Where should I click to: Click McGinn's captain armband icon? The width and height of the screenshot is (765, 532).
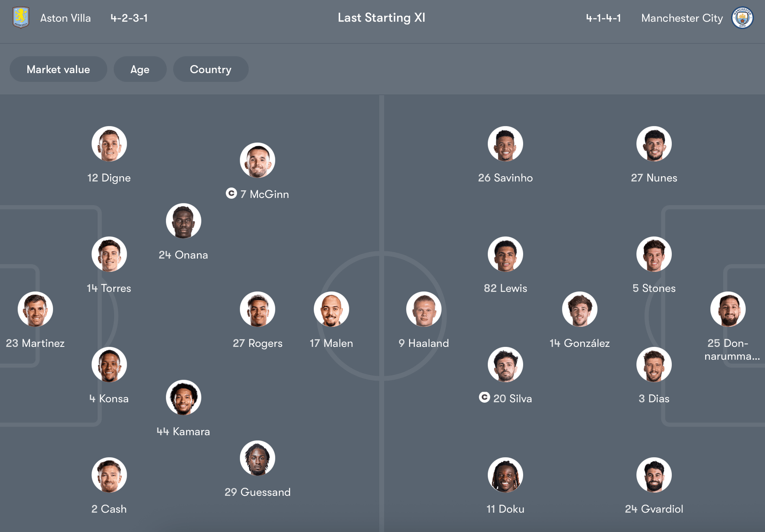[x=231, y=193]
